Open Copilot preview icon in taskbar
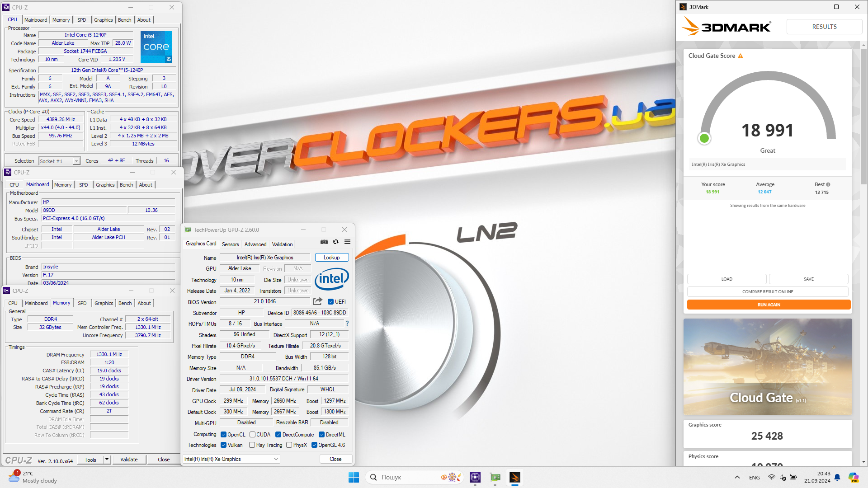The image size is (868, 488). (x=854, y=477)
